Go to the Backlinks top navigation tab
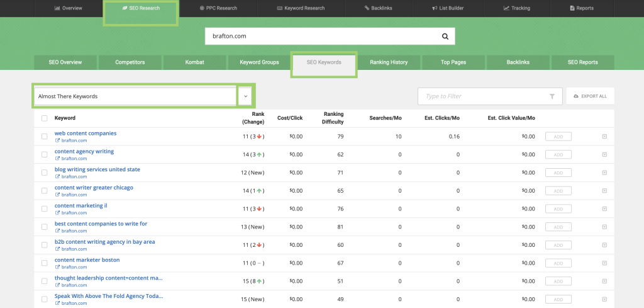This screenshot has width=644, height=308. pyautogui.click(x=378, y=8)
